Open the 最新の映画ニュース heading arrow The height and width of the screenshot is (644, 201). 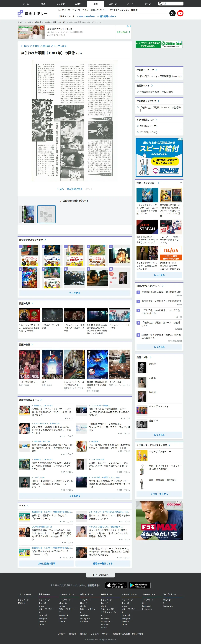(41, 400)
